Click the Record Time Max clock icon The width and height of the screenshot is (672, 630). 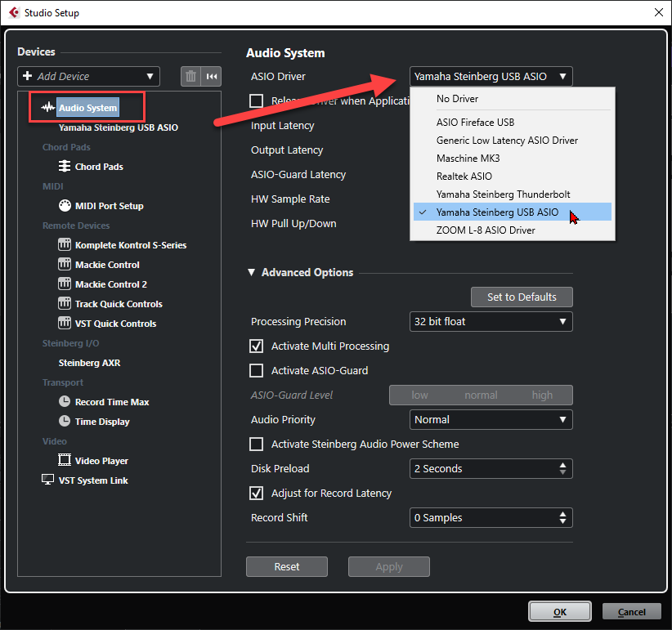coord(65,401)
